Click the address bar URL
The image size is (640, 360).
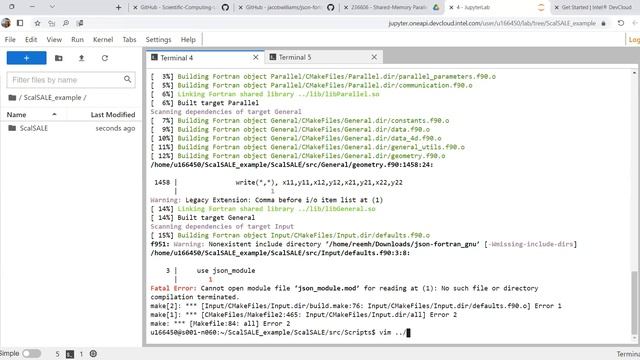(491, 23)
